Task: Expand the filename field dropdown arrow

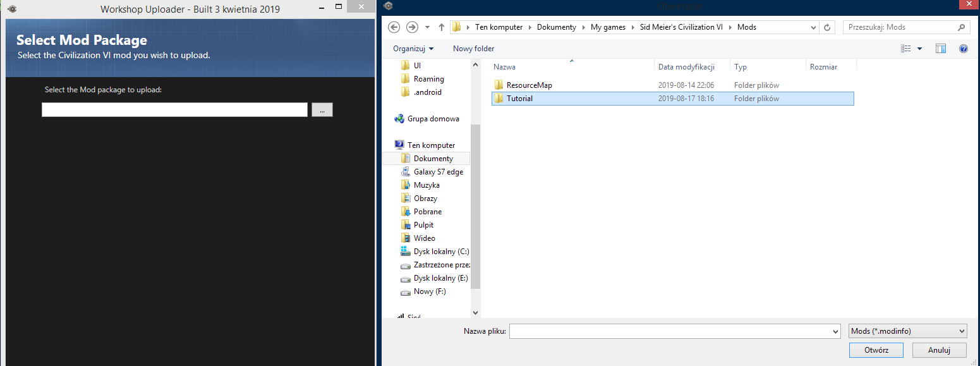Action: click(834, 331)
